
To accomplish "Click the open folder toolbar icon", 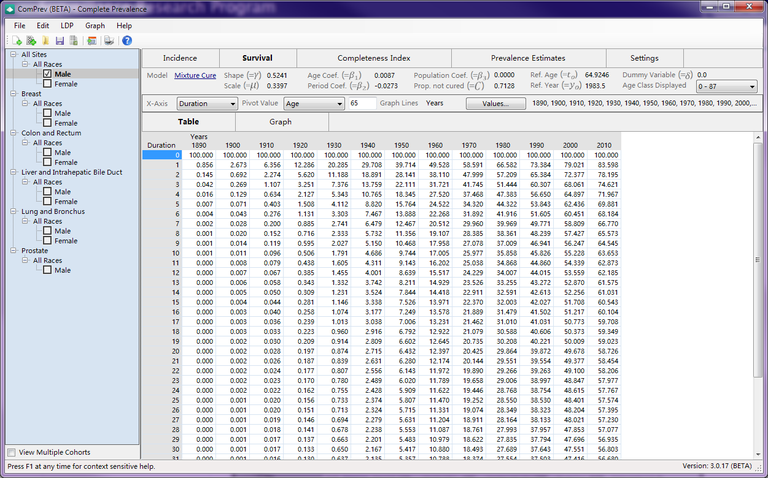I will (x=43, y=41).
